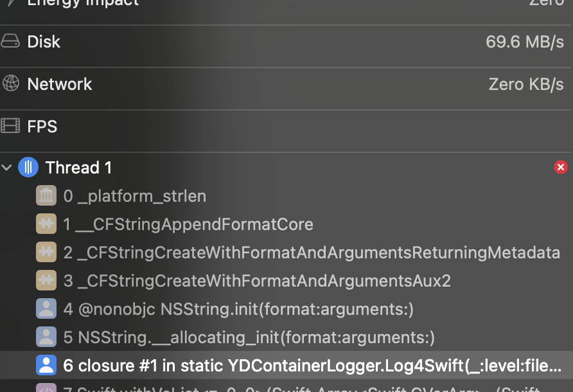This screenshot has width=573, height=392.
Task: Open the Network gauge report
Action: pyautogui.click(x=286, y=84)
